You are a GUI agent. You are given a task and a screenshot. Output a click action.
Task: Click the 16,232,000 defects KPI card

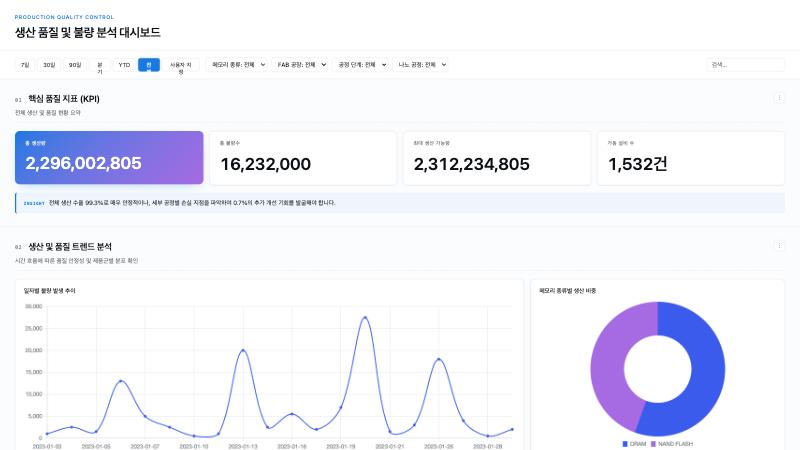click(303, 158)
